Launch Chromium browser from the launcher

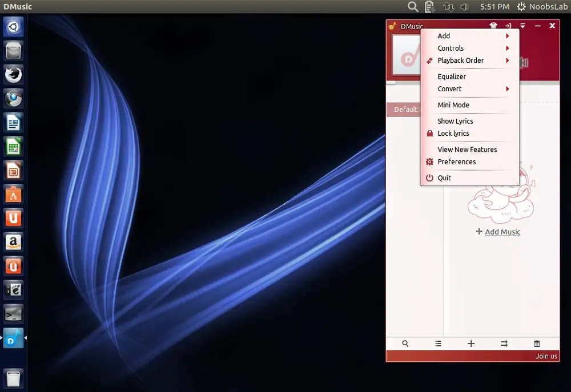pyautogui.click(x=14, y=99)
